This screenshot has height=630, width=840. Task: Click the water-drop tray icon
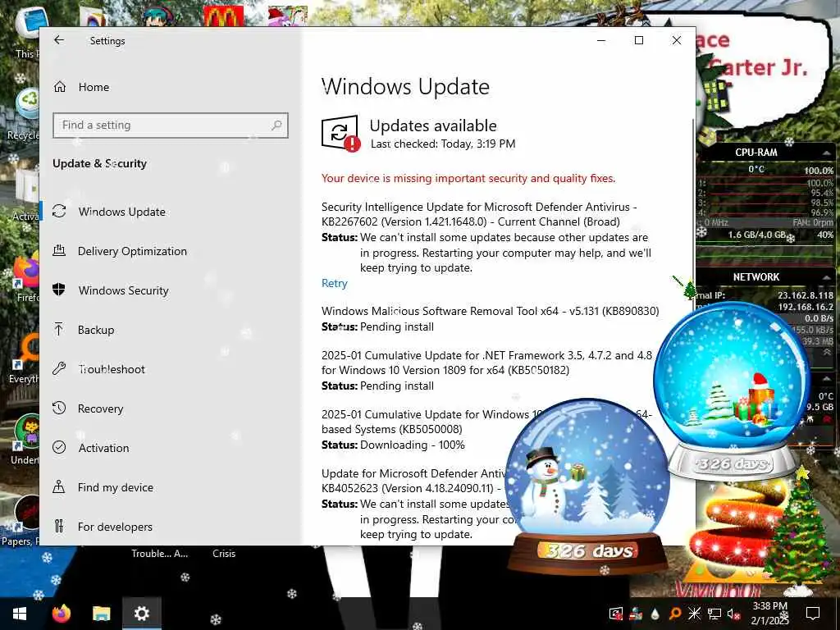tap(655, 614)
